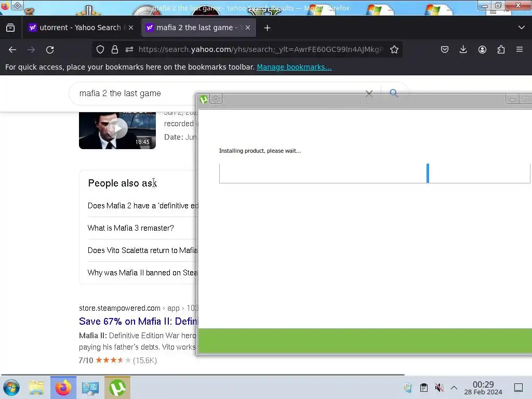Close the utorrent Yahoo Search tab
The image size is (532, 399).
pyautogui.click(x=131, y=28)
